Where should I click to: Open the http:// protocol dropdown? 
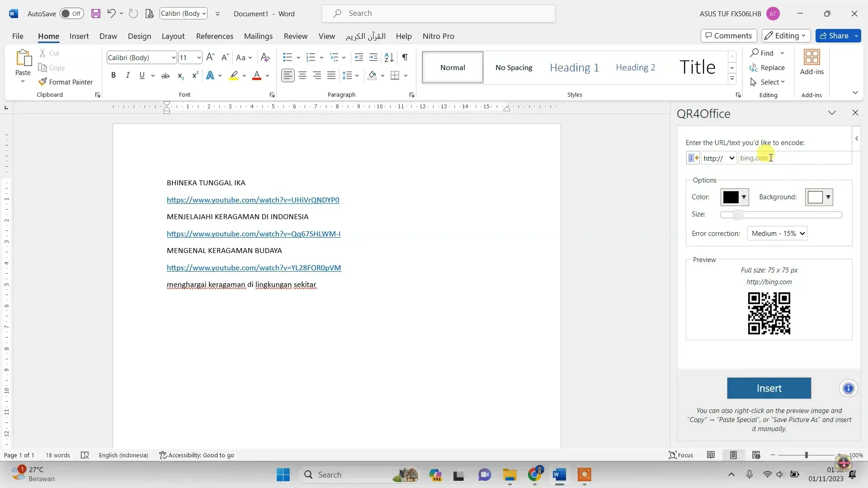pyautogui.click(x=719, y=158)
